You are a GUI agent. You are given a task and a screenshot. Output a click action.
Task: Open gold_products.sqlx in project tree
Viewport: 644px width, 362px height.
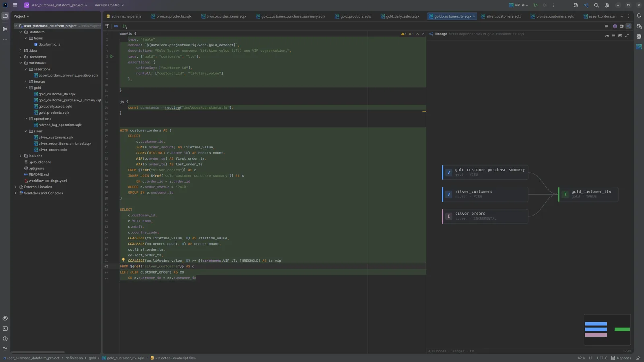54,113
